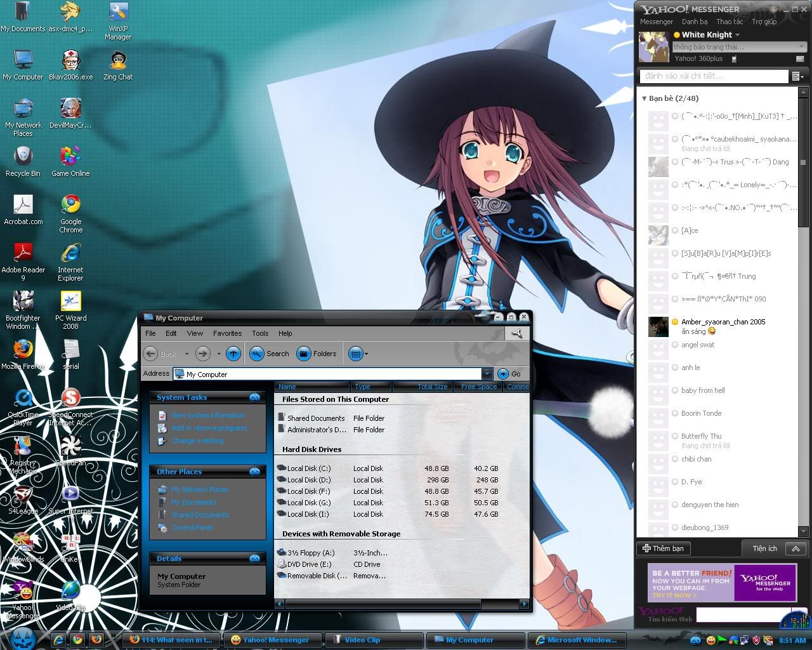Open the Trợ giúp menu in Yahoo Messenger
Screen dimensions: 812x650
tap(764, 22)
